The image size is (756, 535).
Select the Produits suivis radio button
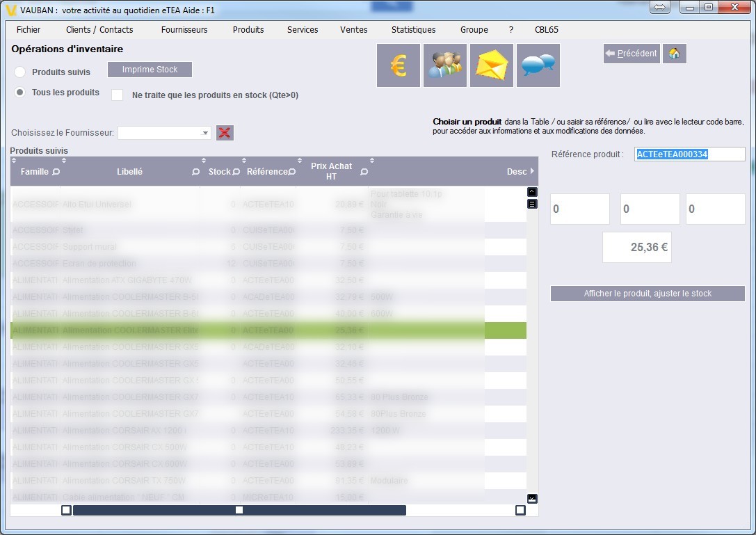coord(20,72)
